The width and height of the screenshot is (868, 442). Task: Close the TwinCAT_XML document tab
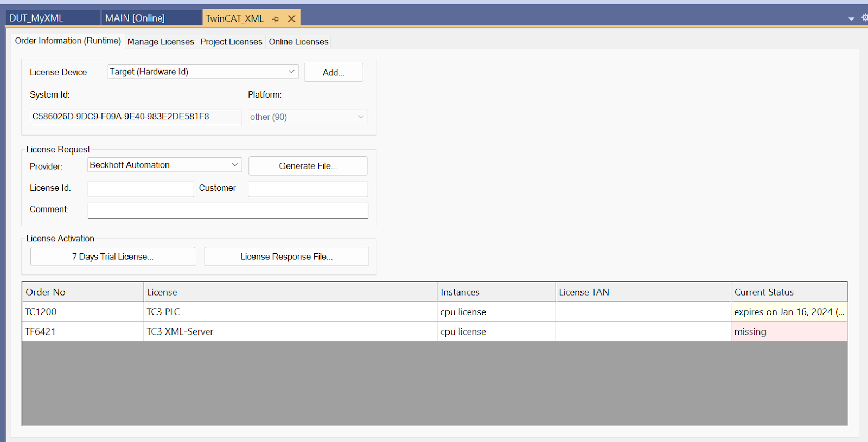(x=291, y=19)
